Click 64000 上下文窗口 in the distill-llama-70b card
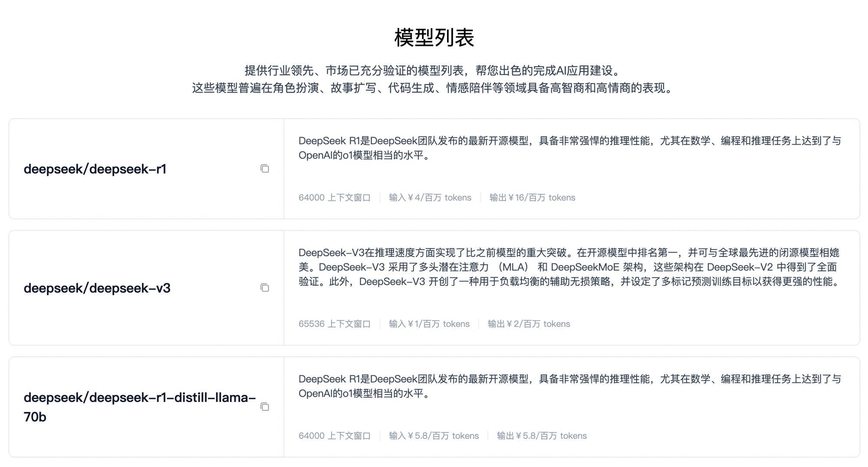This screenshot has width=868, height=467. coord(334,436)
